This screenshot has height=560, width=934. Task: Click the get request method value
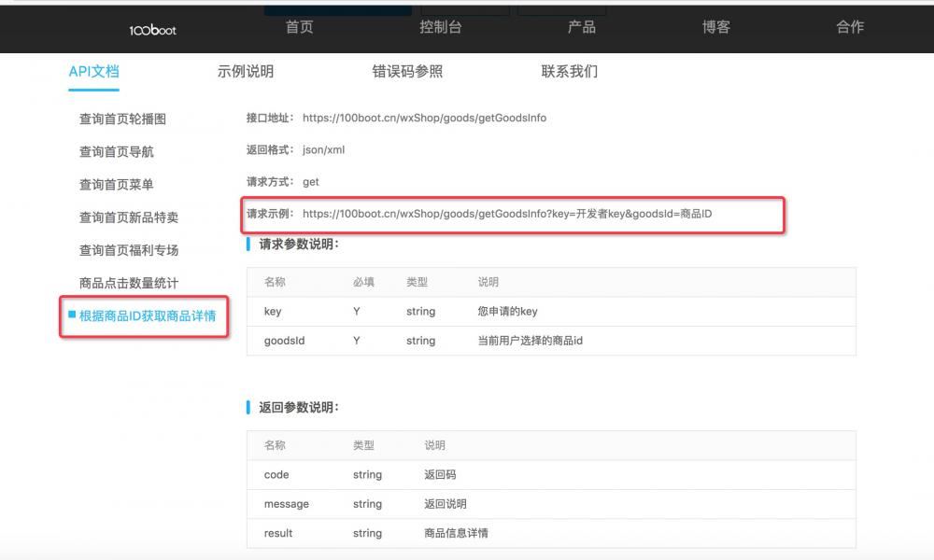click(310, 182)
